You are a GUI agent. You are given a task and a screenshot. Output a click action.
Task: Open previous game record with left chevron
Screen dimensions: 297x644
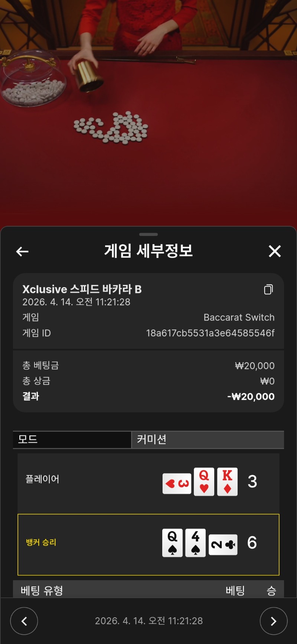click(24, 621)
